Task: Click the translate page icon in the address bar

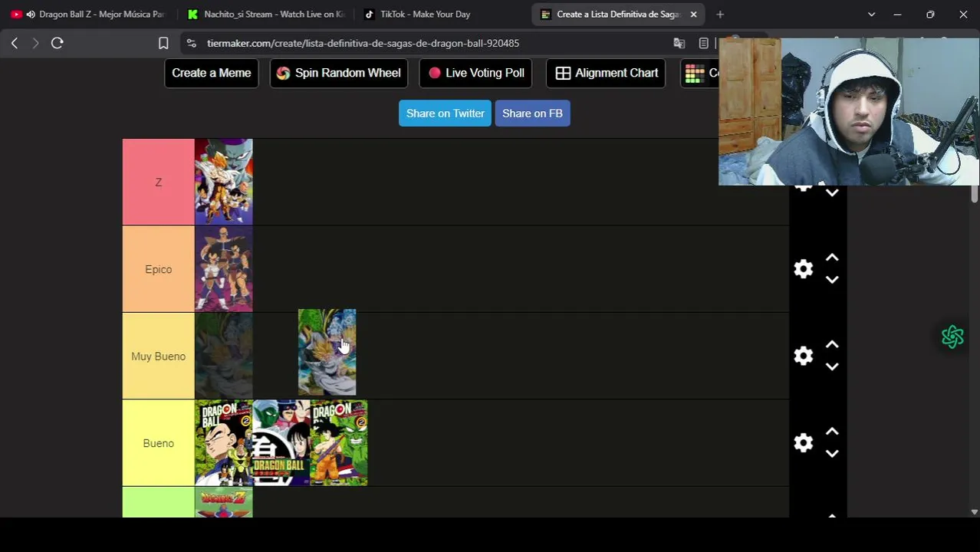Action: coord(679,44)
